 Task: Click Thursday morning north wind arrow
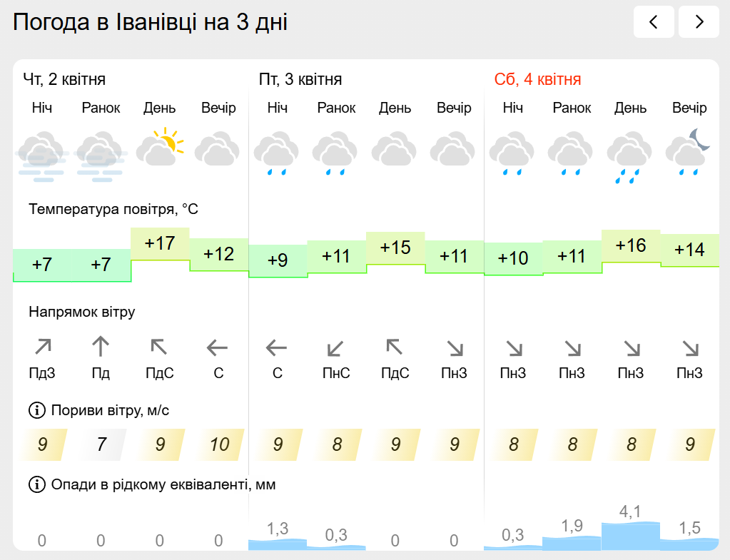101,347
